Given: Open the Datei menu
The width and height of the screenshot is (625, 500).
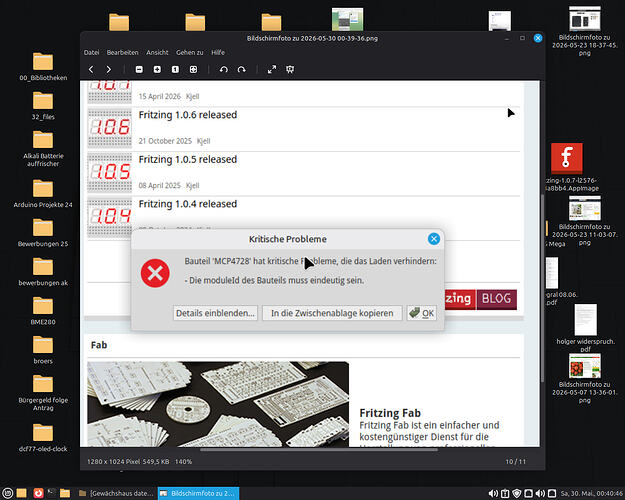Looking at the screenshot, I should pyautogui.click(x=91, y=52).
